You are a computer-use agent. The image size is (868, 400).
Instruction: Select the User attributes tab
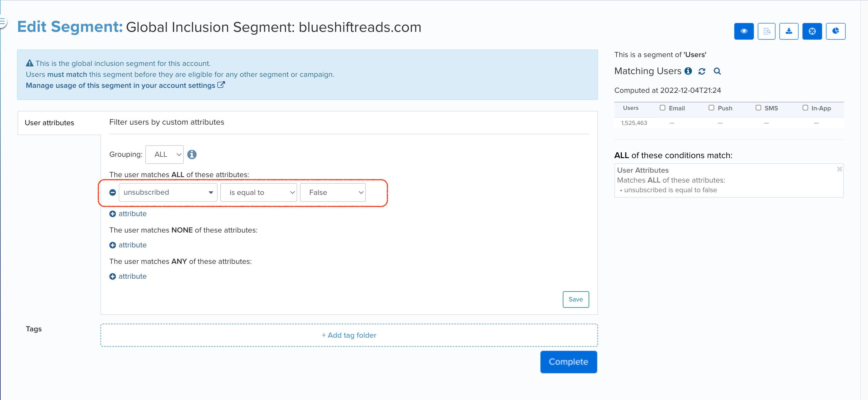point(49,123)
